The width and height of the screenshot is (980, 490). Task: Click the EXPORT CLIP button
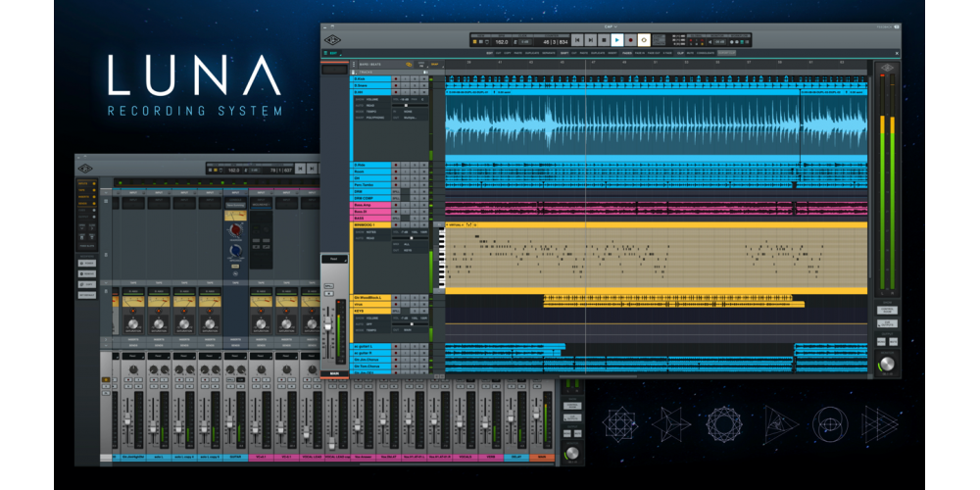tap(726, 53)
